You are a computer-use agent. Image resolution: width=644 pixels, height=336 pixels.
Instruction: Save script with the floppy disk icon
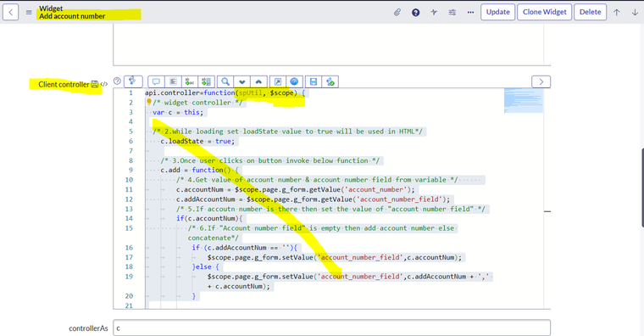tap(314, 81)
